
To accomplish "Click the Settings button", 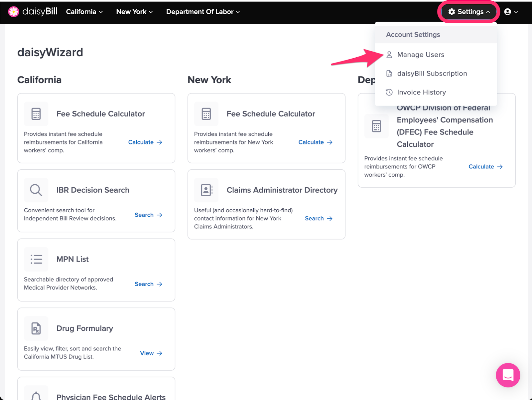I will pos(469,11).
